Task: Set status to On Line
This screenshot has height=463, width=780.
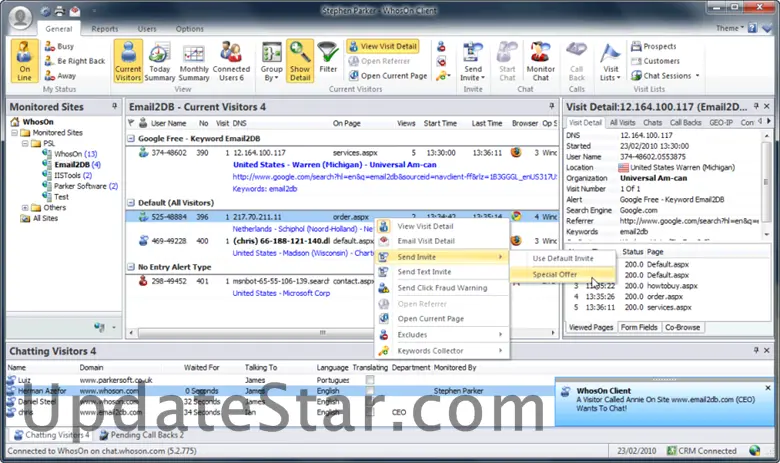Action: pyautogui.click(x=24, y=61)
